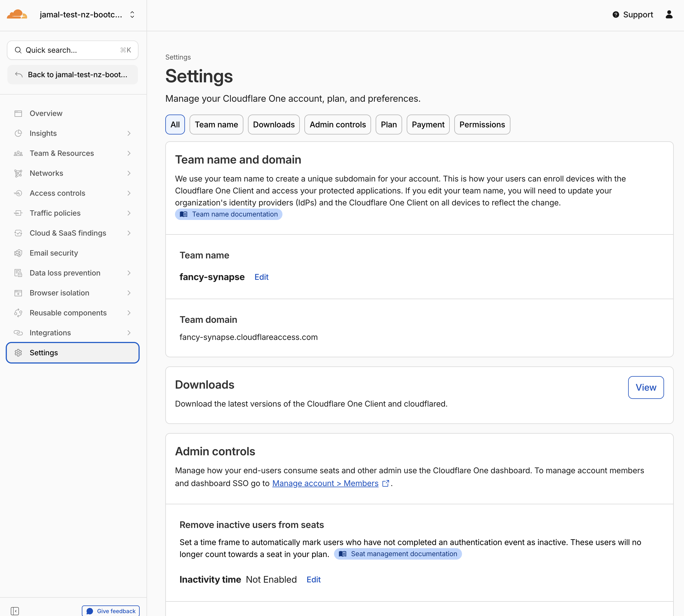Click the Overview sidebar icon

coord(18,113)
